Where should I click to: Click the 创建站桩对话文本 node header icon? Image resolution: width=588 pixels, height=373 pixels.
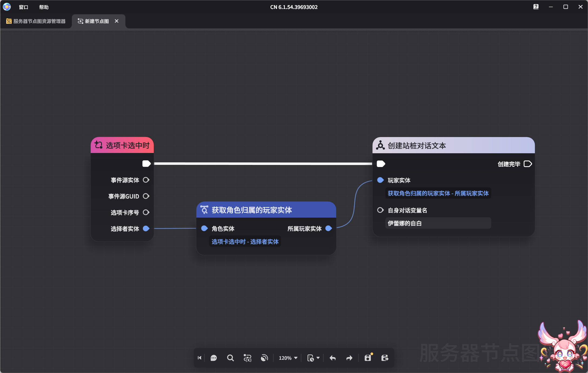pyautogui.click(x=381, y=145)
